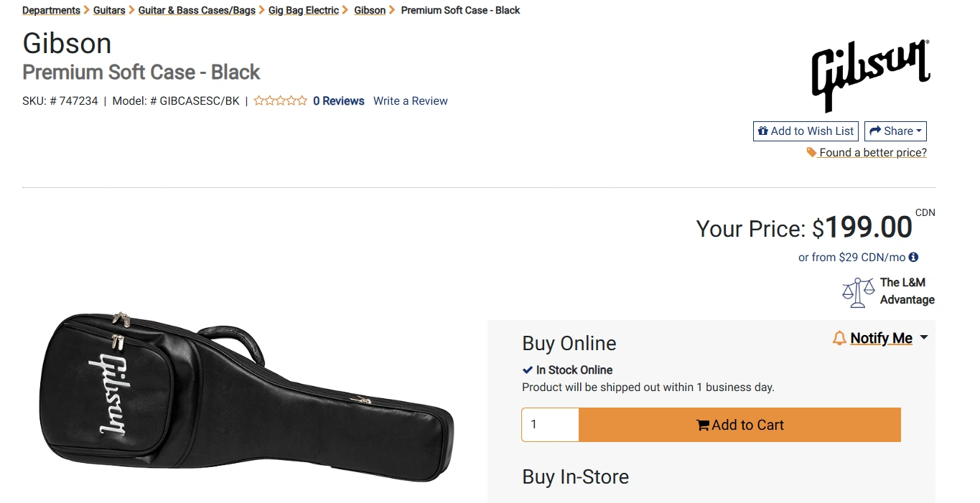The width and height of the screenshot is (980, 503).
Task: Go to Guitars breadcrumb
Action: point(109,11)
